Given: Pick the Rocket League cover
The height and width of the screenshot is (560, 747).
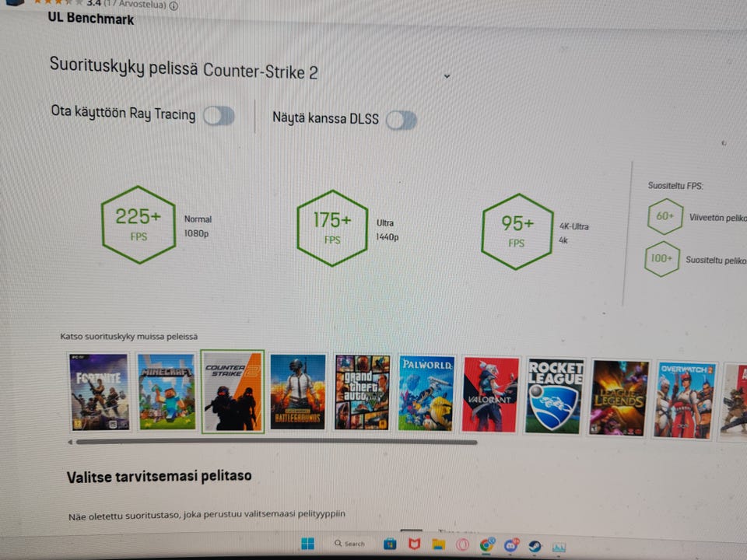Looking at the screenshot, I should click(554, 396).
